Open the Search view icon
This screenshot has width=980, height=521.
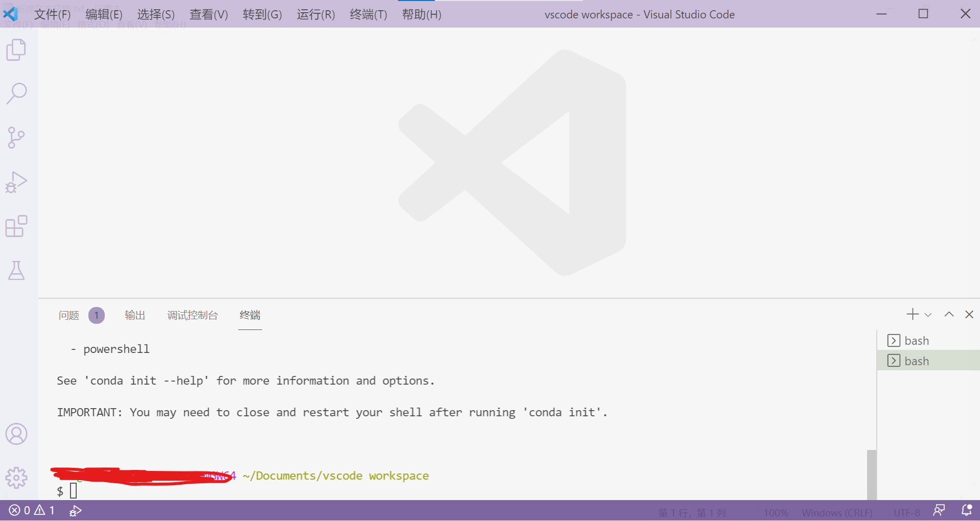pyautogui.click(x=16, y=93)
